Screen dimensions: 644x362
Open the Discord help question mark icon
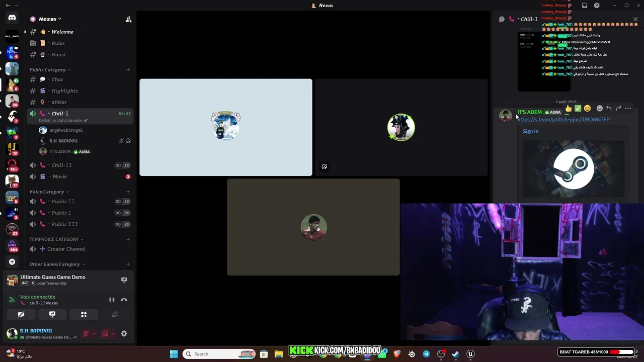pyautogui.click(x=597, y=6)
